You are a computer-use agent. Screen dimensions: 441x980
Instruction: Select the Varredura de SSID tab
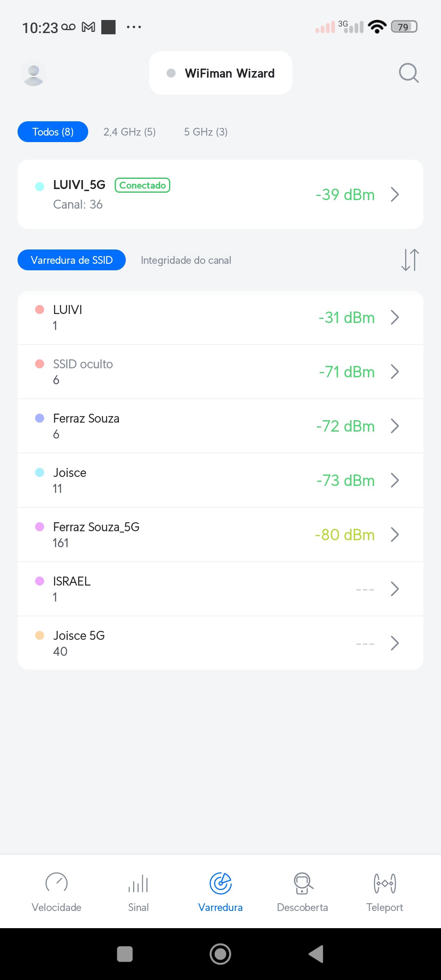point(71,260)
